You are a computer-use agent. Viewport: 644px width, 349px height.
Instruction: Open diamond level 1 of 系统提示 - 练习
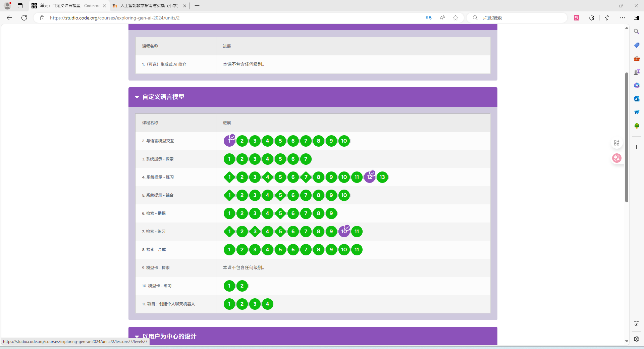tap(229, 177)
